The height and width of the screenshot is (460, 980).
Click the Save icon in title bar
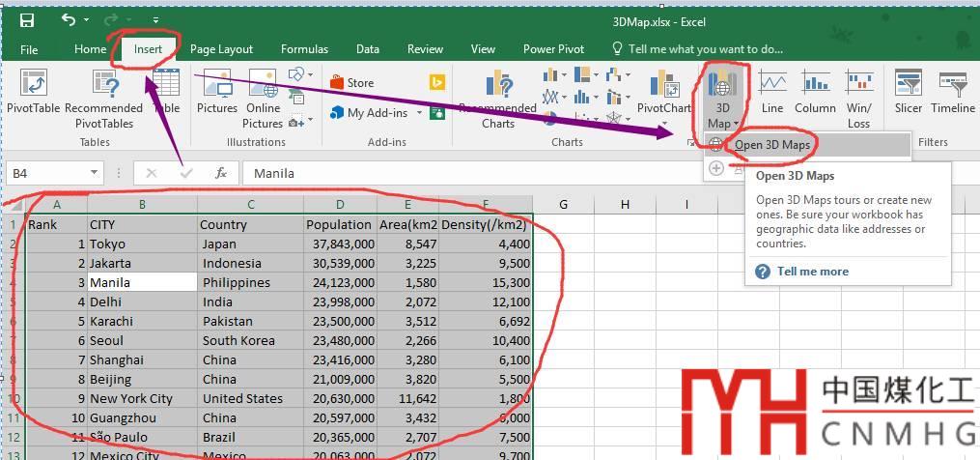(x=27, y=20)
